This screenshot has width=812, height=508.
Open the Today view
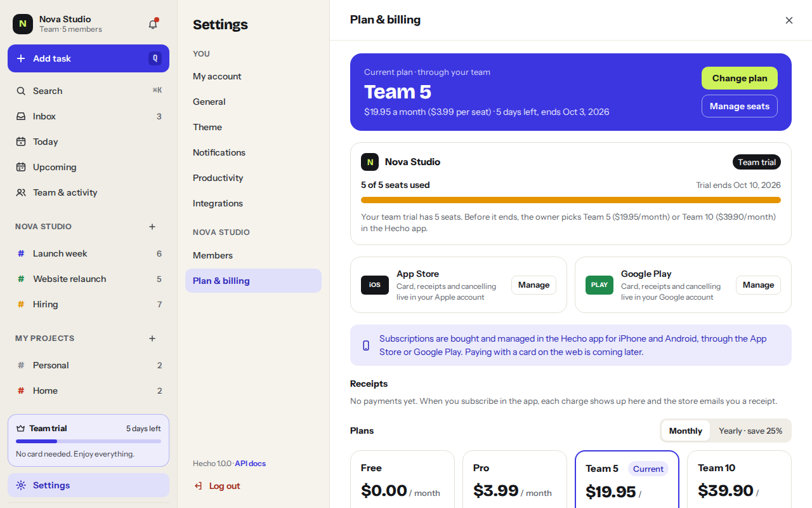pyautogui.click(x=88, y=142)
